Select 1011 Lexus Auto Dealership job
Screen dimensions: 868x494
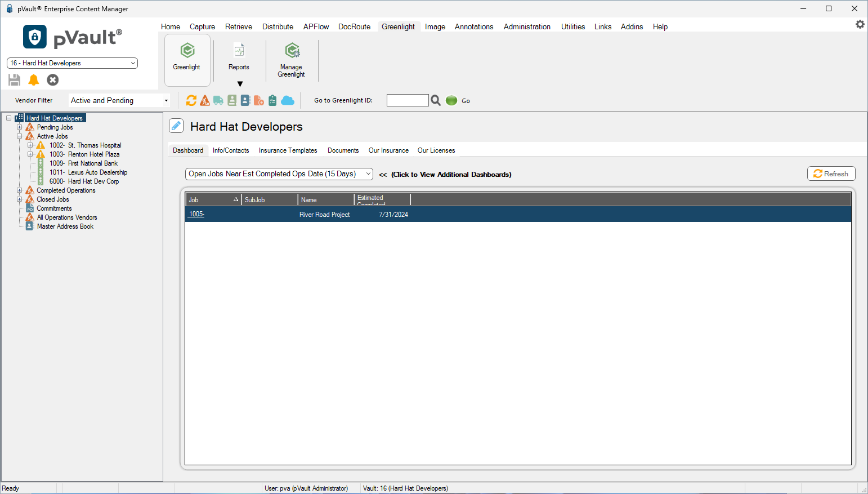88,172
